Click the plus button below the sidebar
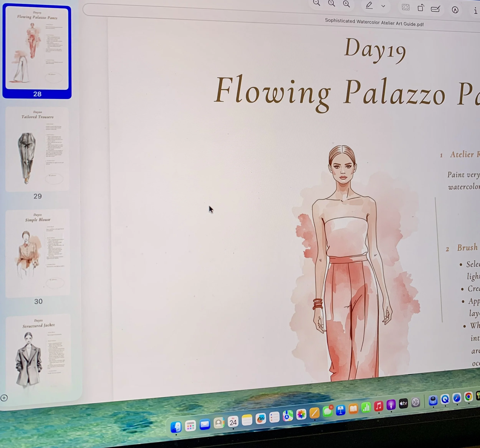Screen dimensions: 480x448 pyautogui.click(x=4, y=398)
